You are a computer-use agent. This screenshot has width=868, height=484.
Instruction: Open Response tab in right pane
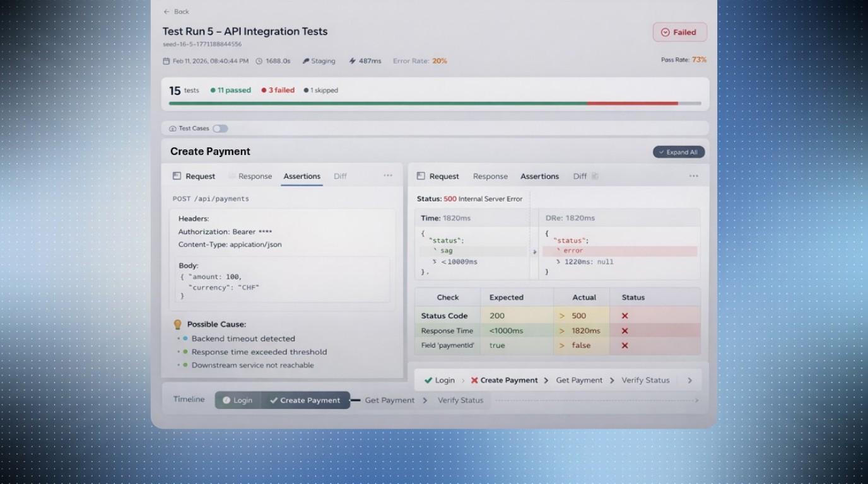[x=490, y=176]
